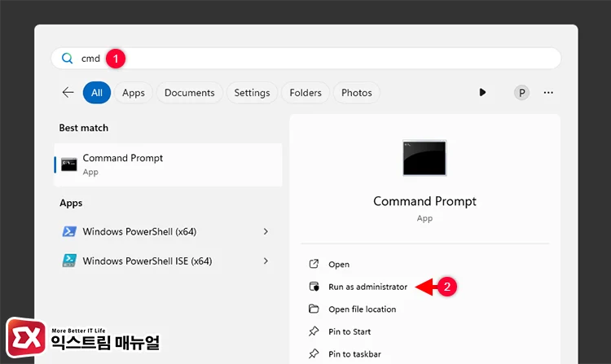Switch to the Apps filter tab

click(134, 93)
